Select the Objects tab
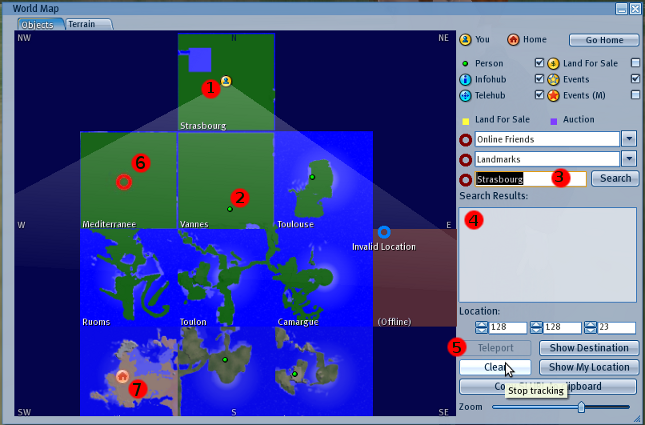Screen dimensions: 645x425 click(38, 23)
